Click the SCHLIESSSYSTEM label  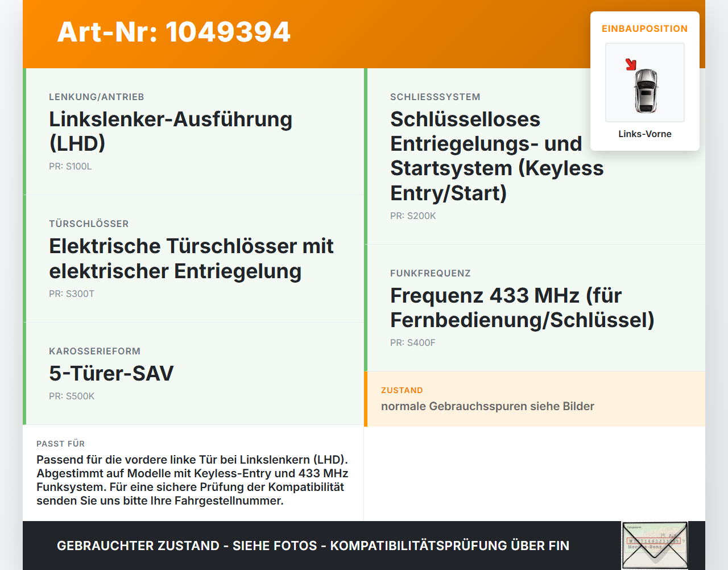click(435, 97)
